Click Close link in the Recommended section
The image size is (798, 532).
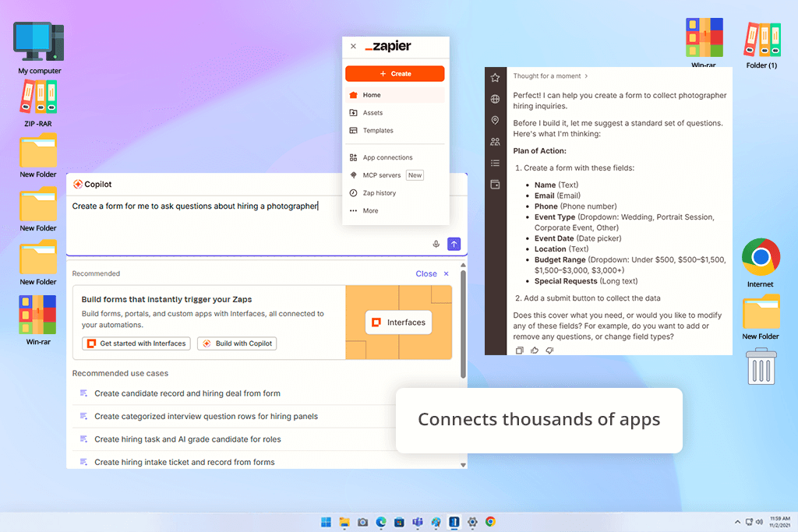click(426, 273)
